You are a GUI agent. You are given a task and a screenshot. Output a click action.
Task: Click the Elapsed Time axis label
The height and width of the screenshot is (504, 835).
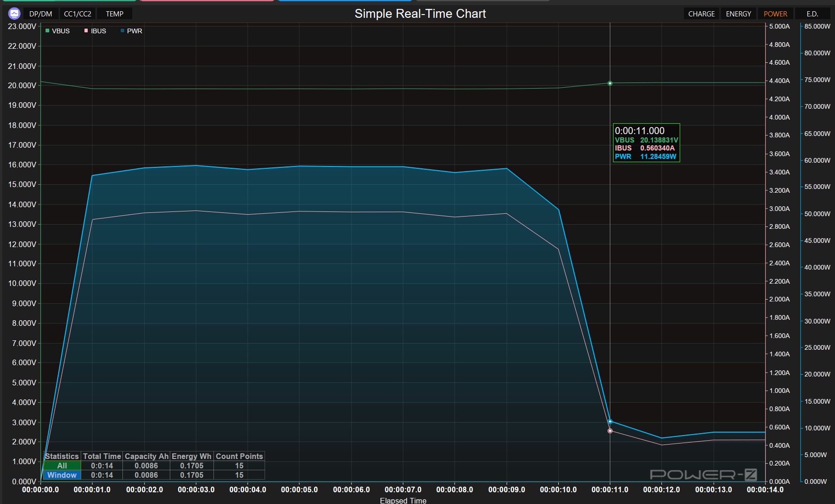pos(403,500)
